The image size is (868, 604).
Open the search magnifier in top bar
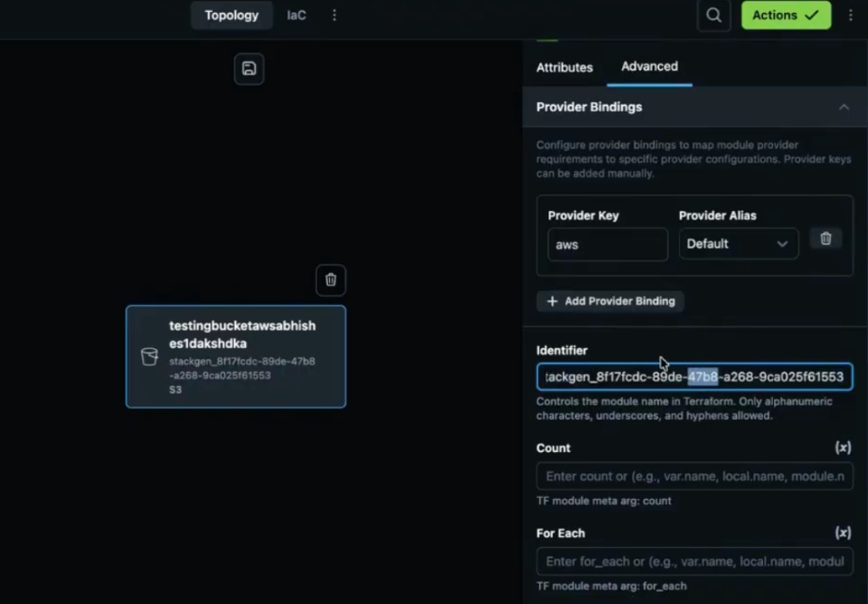click(714, 15)
